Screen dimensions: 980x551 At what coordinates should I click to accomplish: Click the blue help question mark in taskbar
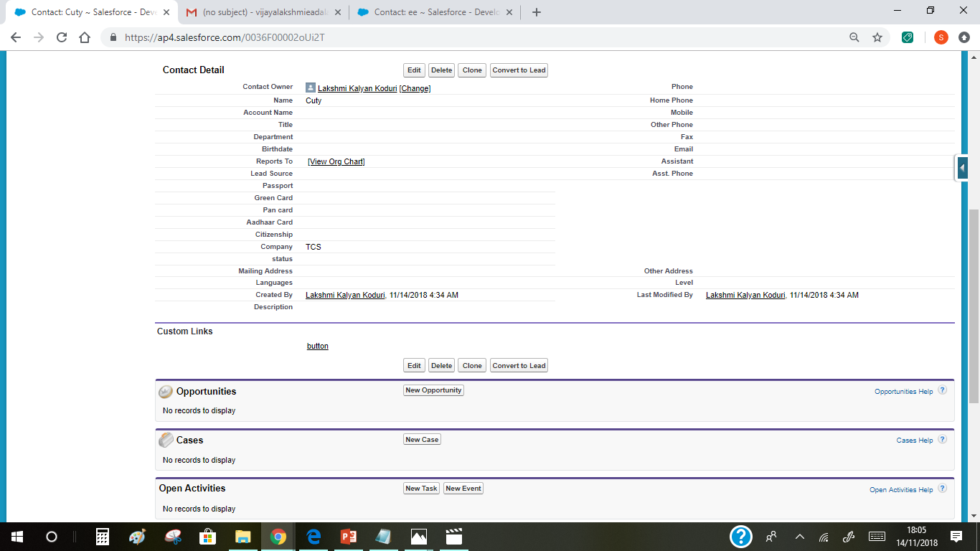pyautogui.click(x=741, y=537)
